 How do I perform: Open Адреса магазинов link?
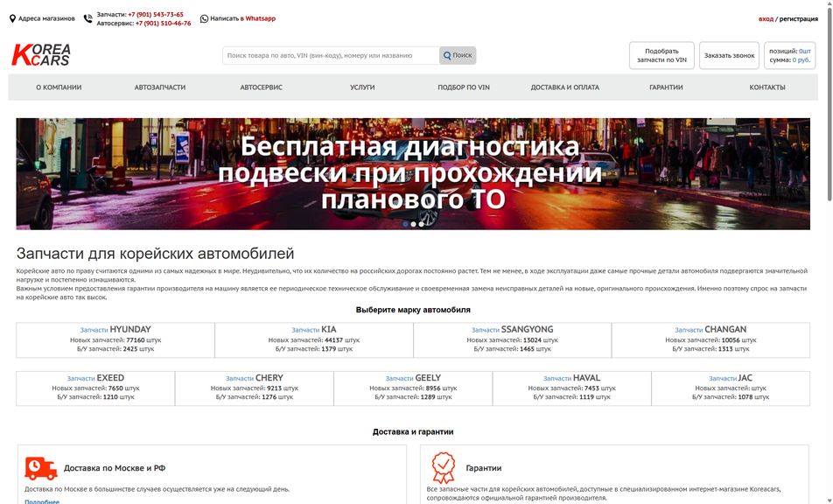(46, 18)
